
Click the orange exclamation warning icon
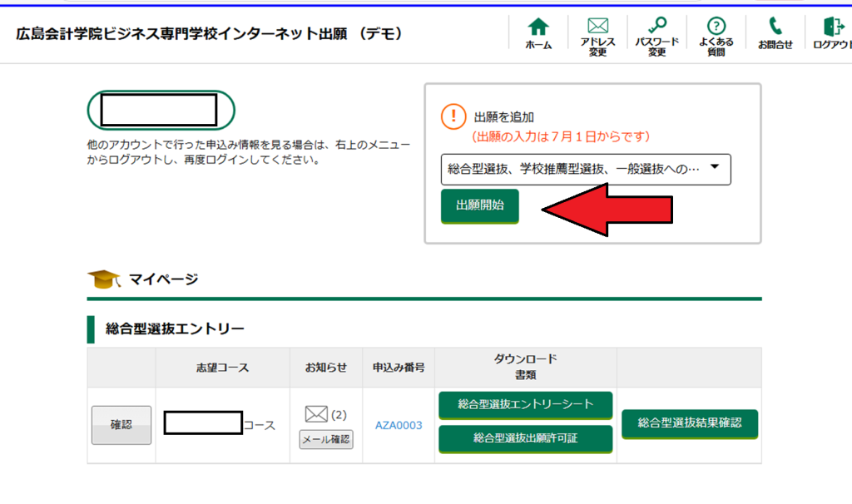tap(453, 116)
